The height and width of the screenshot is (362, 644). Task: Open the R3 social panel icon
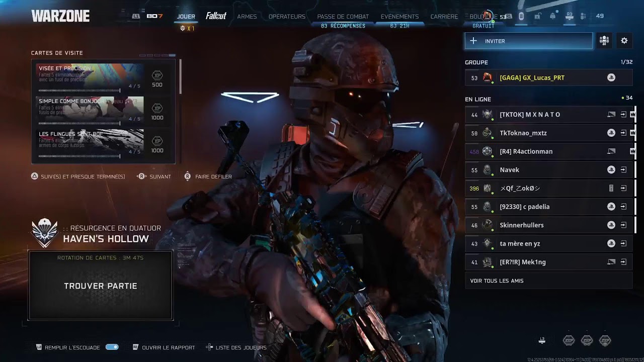[x=570, y=17]
